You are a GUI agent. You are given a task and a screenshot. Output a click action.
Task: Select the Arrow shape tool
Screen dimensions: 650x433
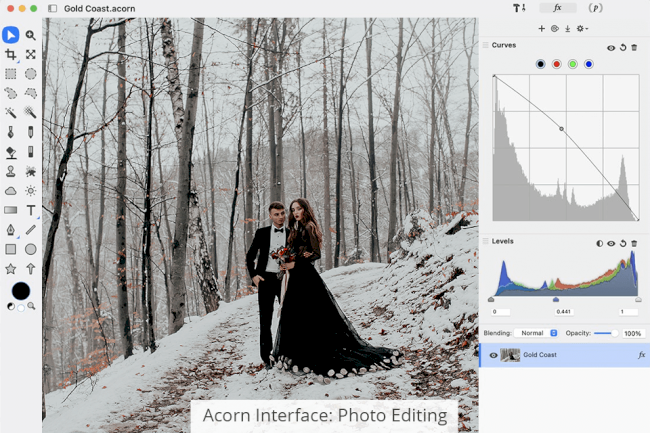point(30,269)
